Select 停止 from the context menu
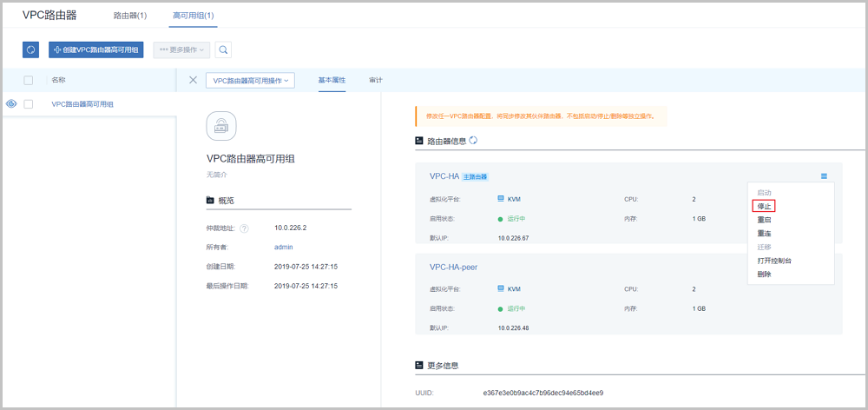The image size is (868, 410). coord(764,206)
